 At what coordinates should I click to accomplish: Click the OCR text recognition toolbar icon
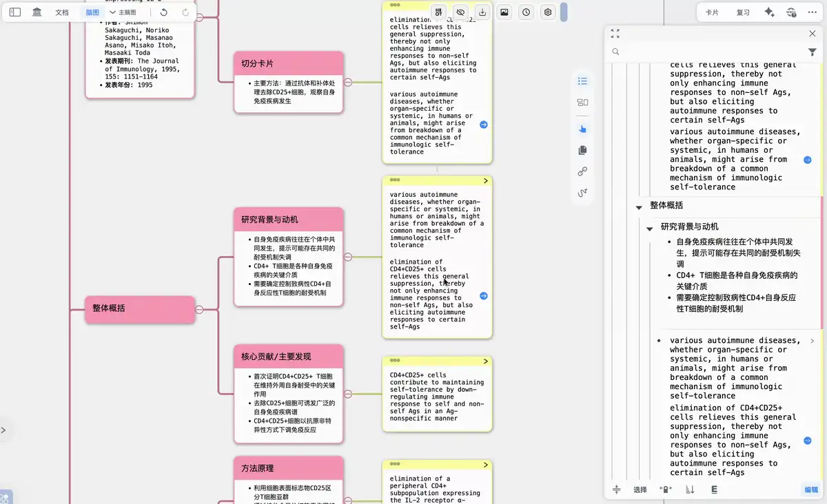439,12
